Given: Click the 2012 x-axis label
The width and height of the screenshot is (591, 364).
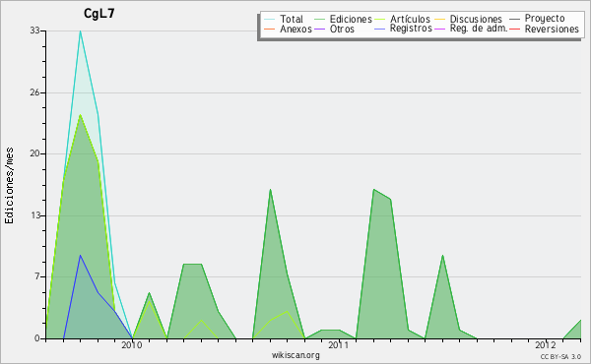Looking at the screenshot, I should click(x=546, y=344).
